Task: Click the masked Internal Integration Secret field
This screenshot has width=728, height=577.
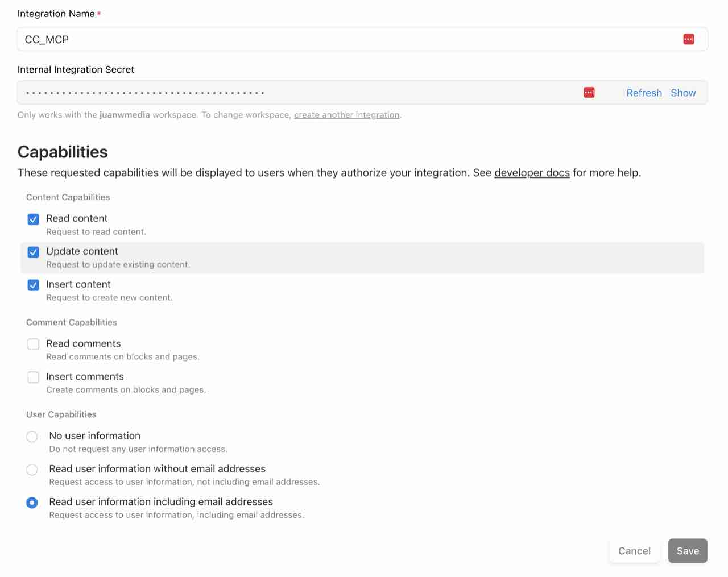Action: click(284, 93)
